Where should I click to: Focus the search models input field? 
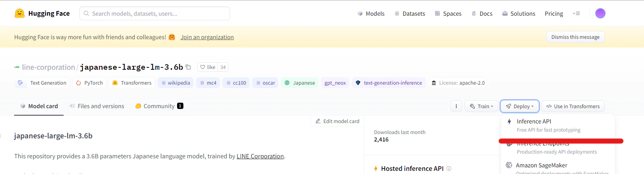155,13
